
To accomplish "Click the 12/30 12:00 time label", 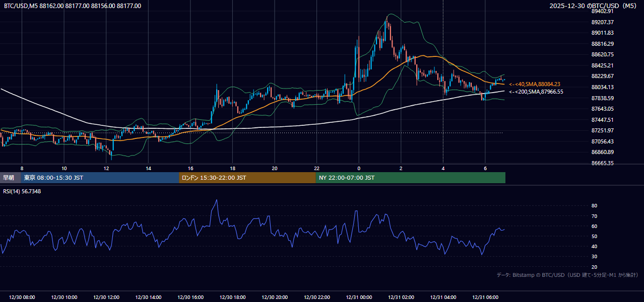I will pyautogui.click(x=106, y=297).
